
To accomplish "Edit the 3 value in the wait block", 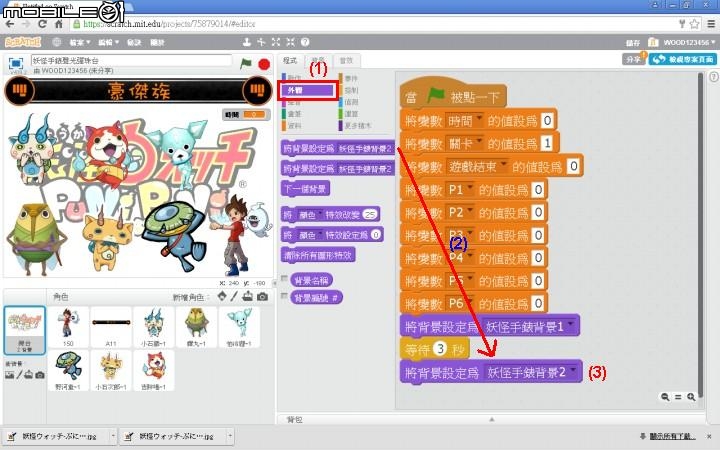I will pyautogui.click(x=440, y=349).
